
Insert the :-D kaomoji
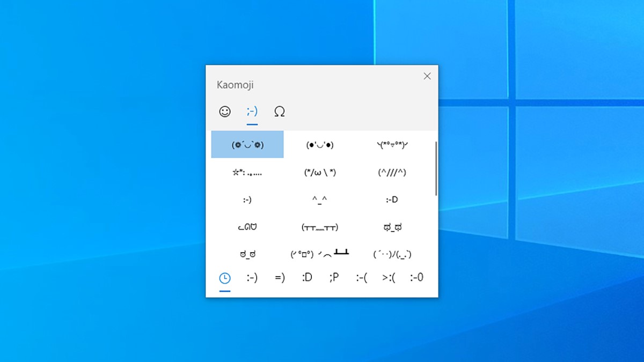[x=392, y=200]
